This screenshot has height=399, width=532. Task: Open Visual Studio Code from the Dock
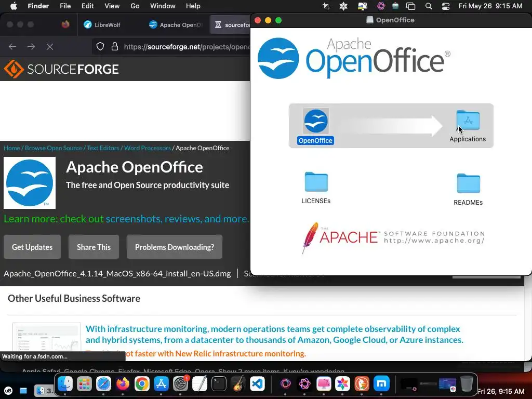click(257, 384)
